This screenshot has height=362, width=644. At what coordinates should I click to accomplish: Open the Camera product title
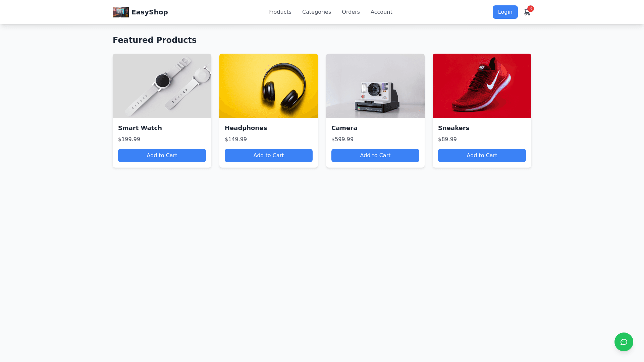(344, 128)
